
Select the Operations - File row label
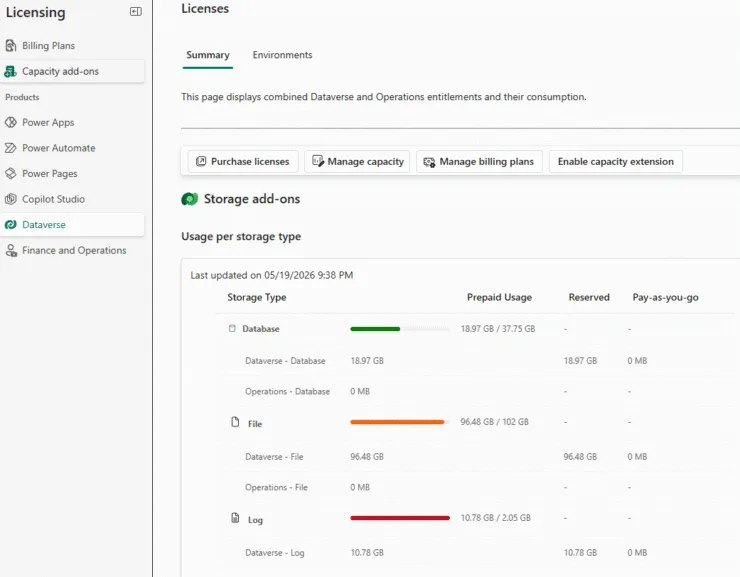click(x=276, y=487)
